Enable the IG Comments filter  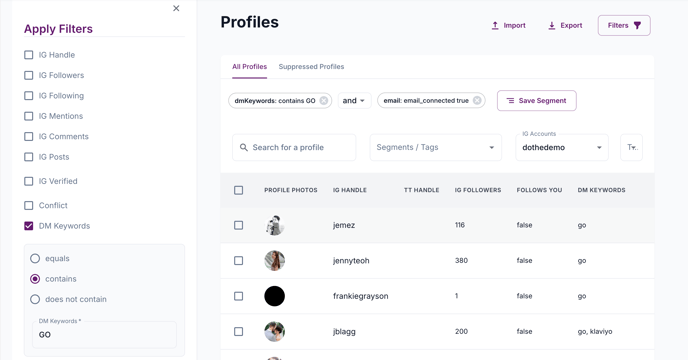coord(29,137)
